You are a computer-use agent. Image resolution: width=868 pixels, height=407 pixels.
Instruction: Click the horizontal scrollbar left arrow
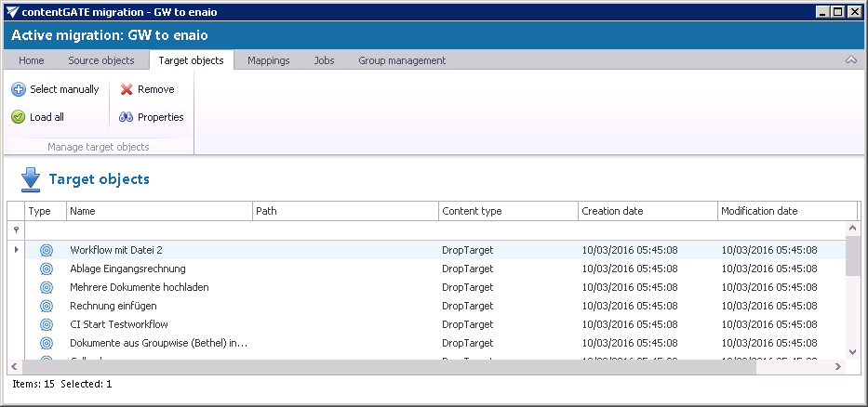[x=13, y=366]
